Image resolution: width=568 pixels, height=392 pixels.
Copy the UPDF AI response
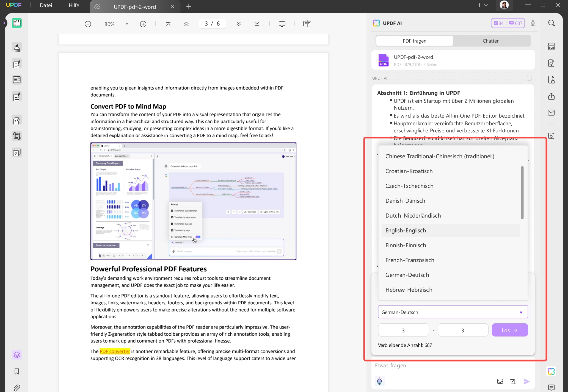coord(529,78)
